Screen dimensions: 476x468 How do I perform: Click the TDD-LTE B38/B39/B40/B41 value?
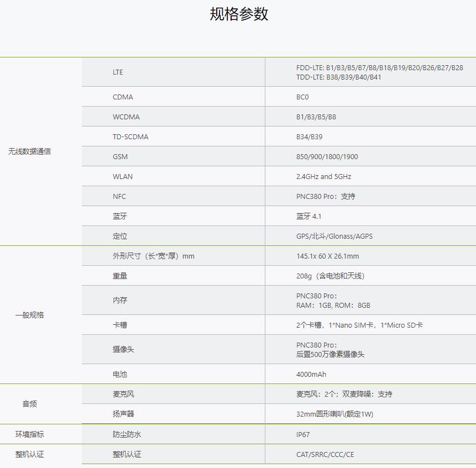point(339,77)
